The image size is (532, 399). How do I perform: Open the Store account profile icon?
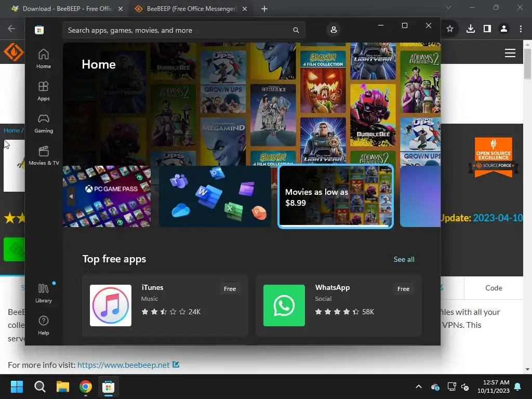point(334,30)
